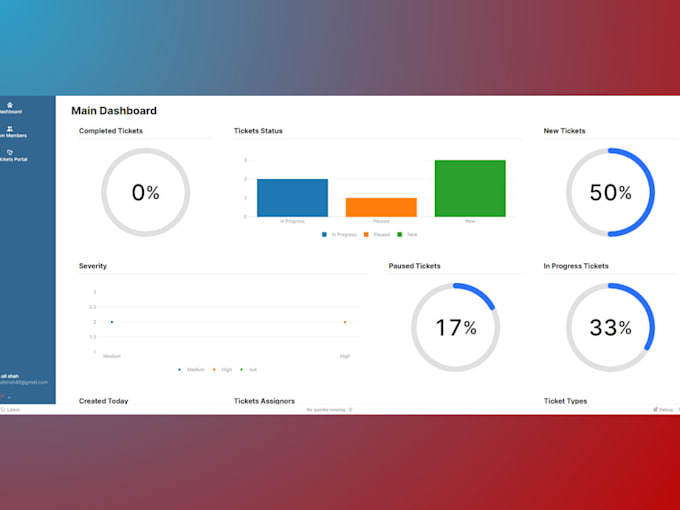Click the 0% Completed Tickets gauge
Screen dimensions: 680x510
tap(146, 192)
